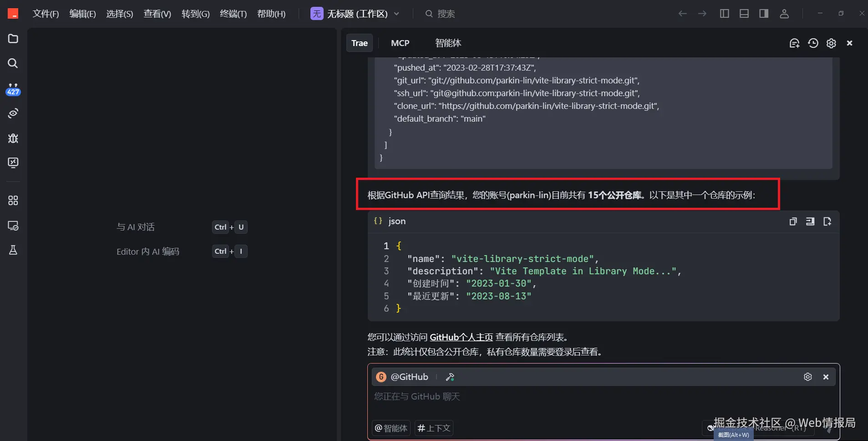Toggle the secondary sidebar panel
Screen dimensions: 868x441
[x=764, y=13]
